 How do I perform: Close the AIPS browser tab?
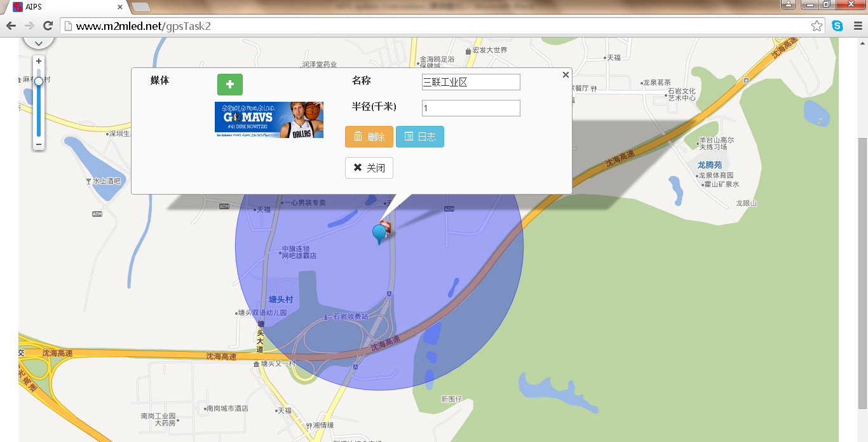(x=120, y=7)
